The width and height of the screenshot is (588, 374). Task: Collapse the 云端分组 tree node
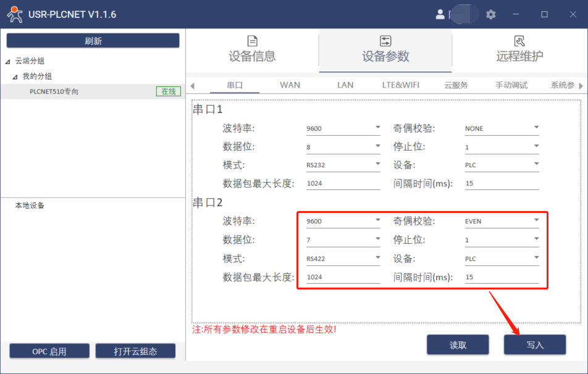coord(8,62)
